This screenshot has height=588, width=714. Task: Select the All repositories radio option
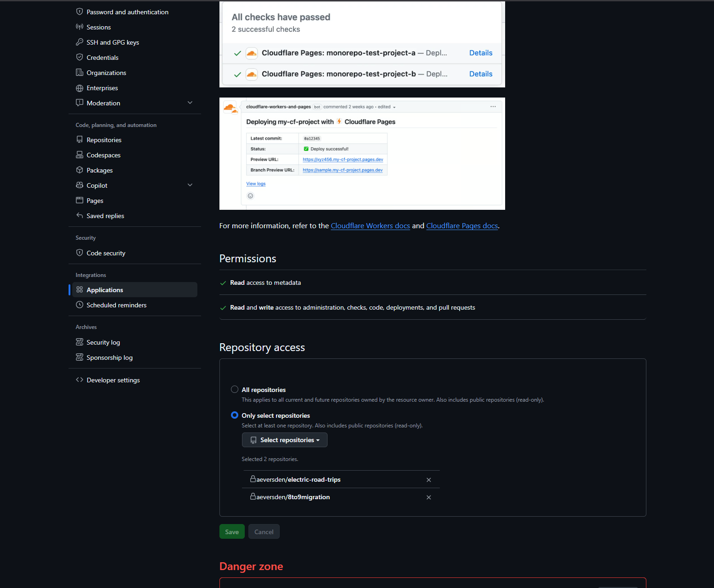tap(235, 389)
